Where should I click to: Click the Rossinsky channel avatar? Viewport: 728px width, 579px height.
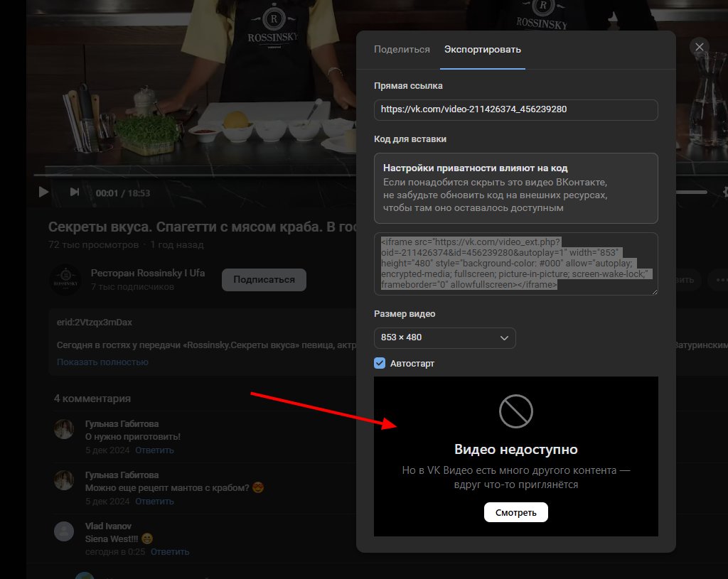point(65,279)
